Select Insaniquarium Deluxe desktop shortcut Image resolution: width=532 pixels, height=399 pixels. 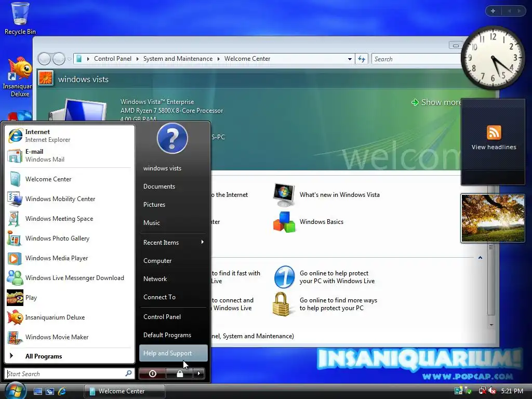pos(19,77)
